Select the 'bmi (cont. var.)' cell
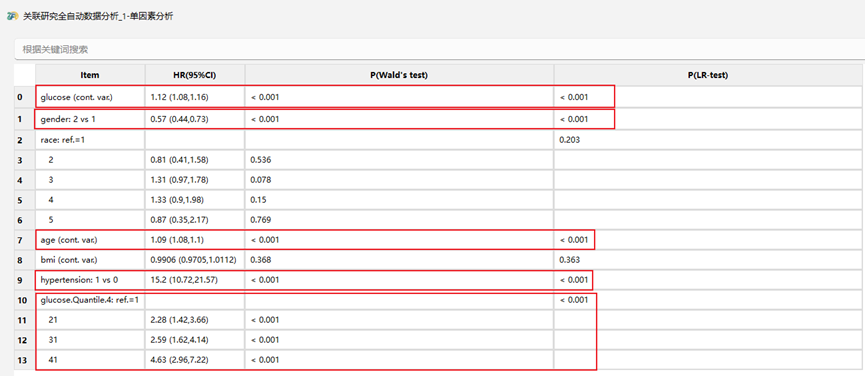 click(x=90, y=260)
